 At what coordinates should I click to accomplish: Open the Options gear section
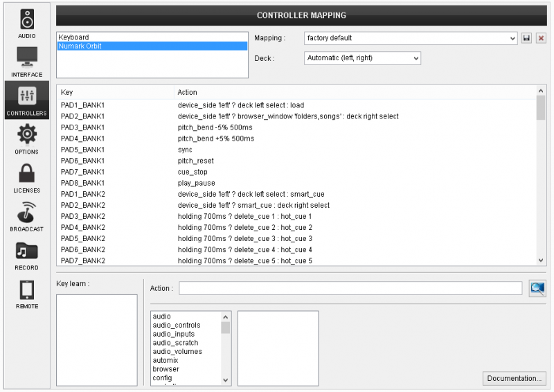point(27,139)
